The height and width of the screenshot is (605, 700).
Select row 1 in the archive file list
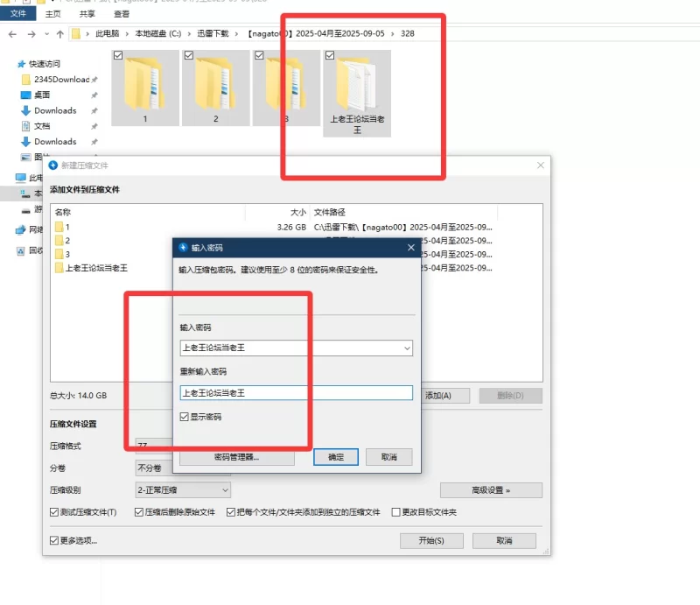(x=297, y=227)
